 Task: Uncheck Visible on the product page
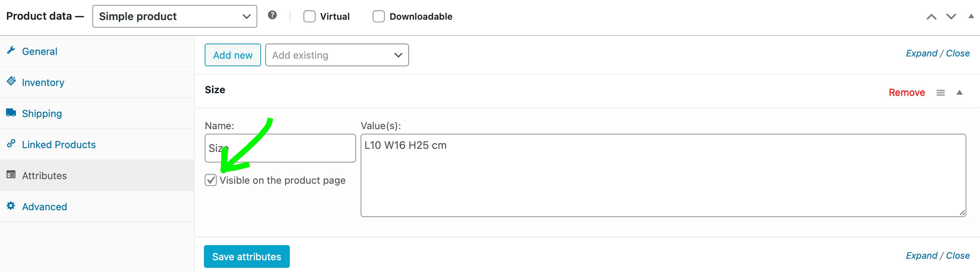tap(211, 180)
